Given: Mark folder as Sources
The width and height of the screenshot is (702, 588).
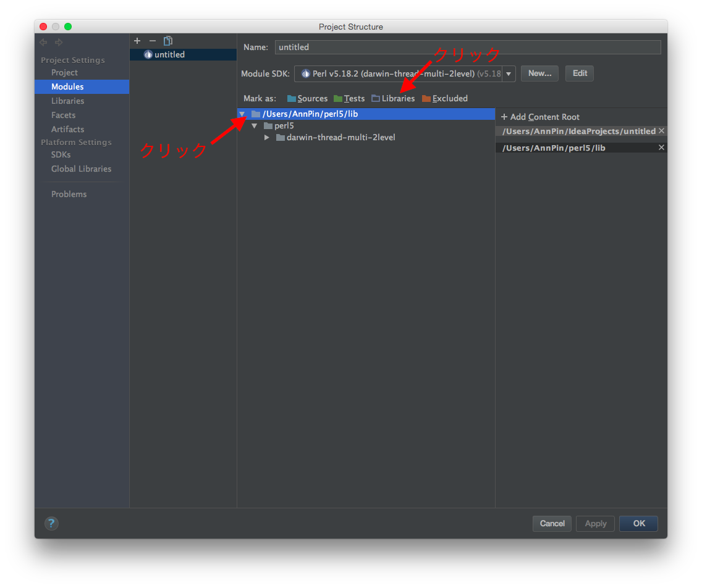Looking at the screenshot, I should tap(307, 98).
